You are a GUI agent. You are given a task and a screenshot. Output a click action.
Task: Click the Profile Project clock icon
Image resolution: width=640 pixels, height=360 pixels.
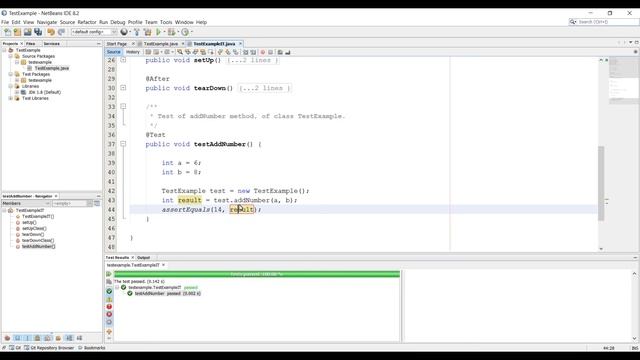click(x=185, y=32)
